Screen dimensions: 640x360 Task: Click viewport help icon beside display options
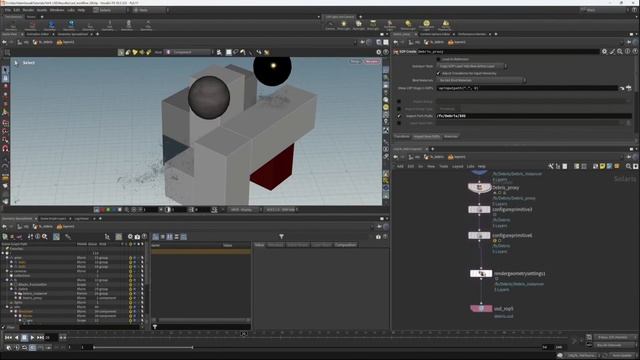(x=386, y=52)
